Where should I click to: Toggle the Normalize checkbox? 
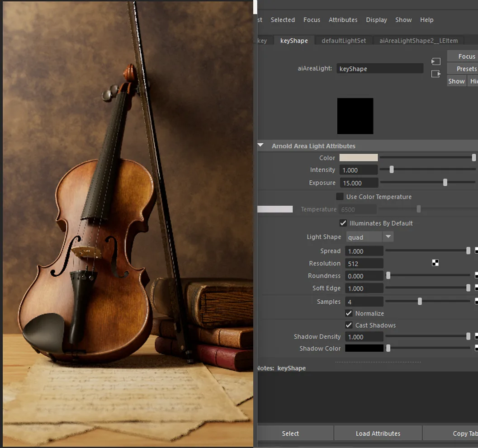tap(349, 313)
